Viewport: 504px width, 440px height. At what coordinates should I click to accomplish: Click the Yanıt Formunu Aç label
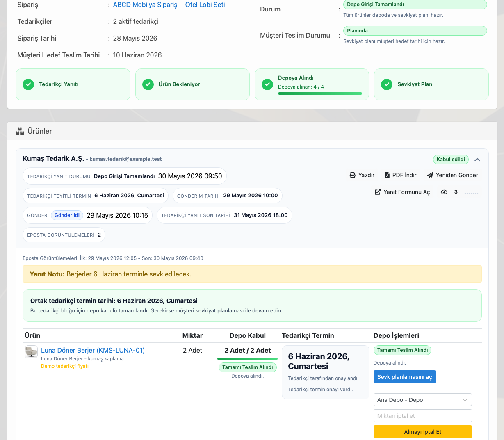coord(406,192)
